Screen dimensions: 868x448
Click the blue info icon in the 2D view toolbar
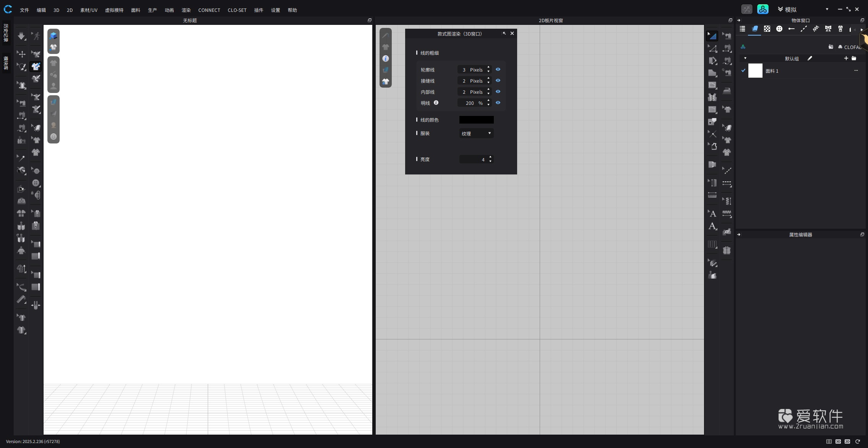click(385, 59)
